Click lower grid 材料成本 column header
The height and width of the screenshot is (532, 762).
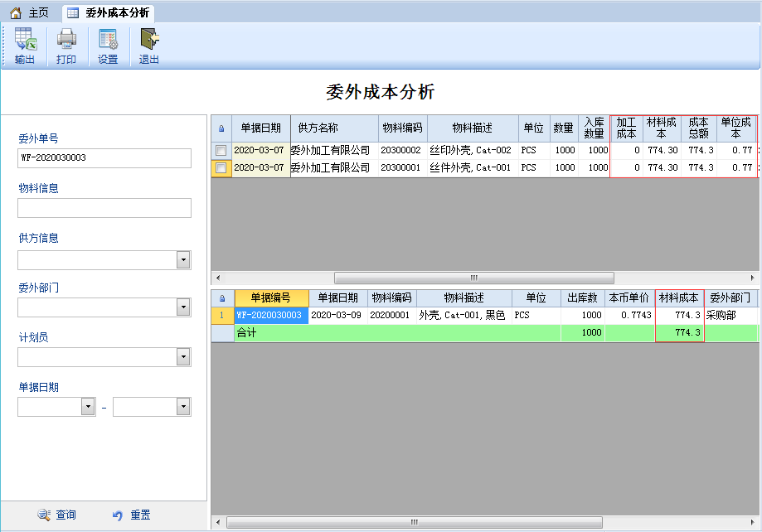(x=679, y=297)
